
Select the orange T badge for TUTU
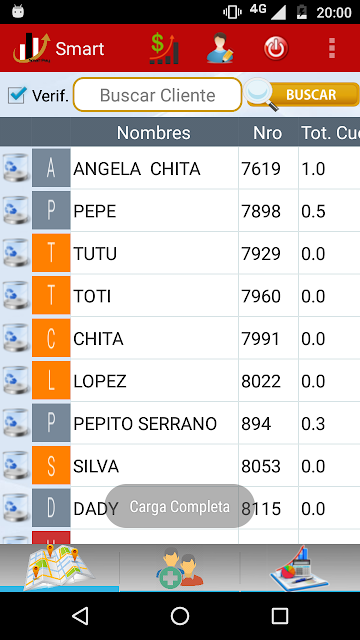click(x=51, y=253)
